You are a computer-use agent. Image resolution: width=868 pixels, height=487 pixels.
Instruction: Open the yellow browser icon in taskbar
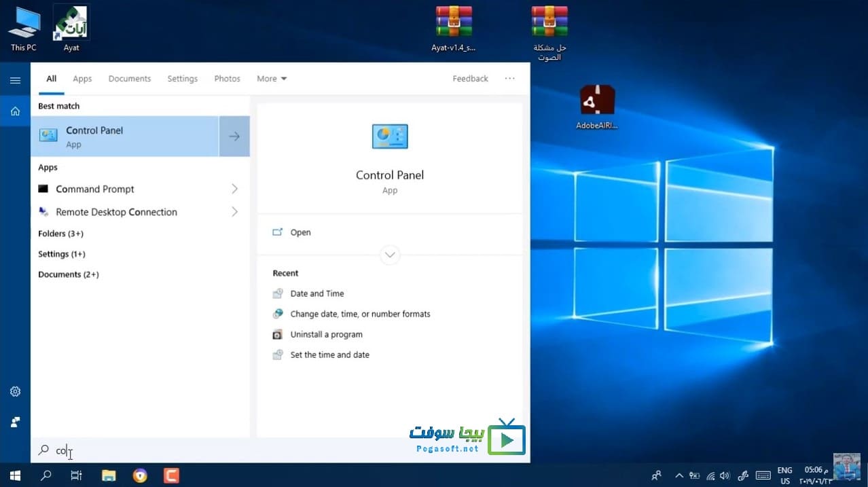(140, 475)
